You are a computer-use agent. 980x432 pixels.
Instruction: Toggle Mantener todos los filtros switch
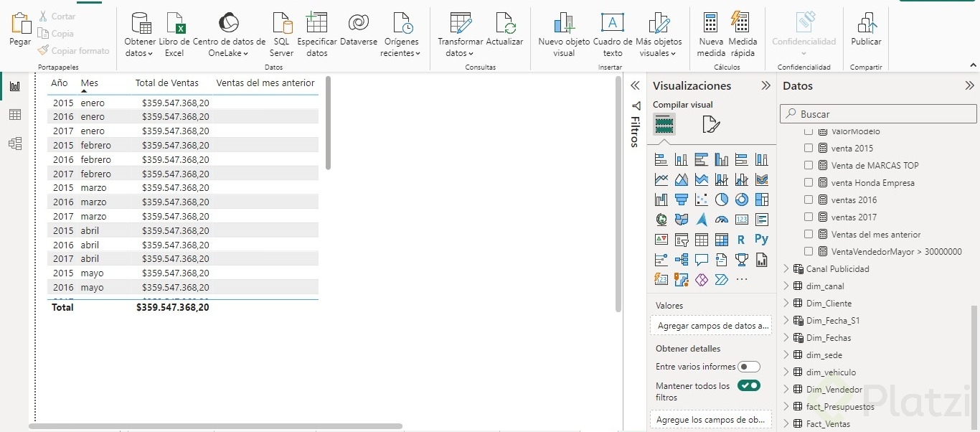(749, 386)
